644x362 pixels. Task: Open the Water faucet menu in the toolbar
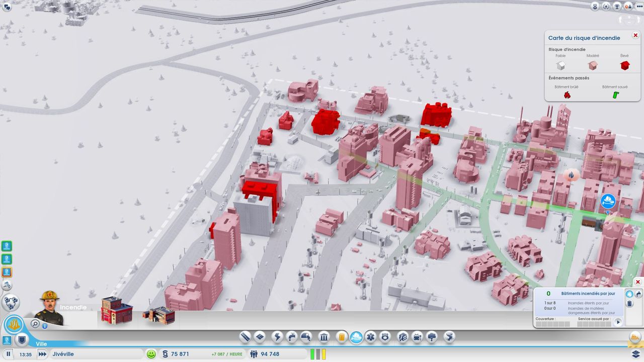pyautogui.click(x=292, y=337)
